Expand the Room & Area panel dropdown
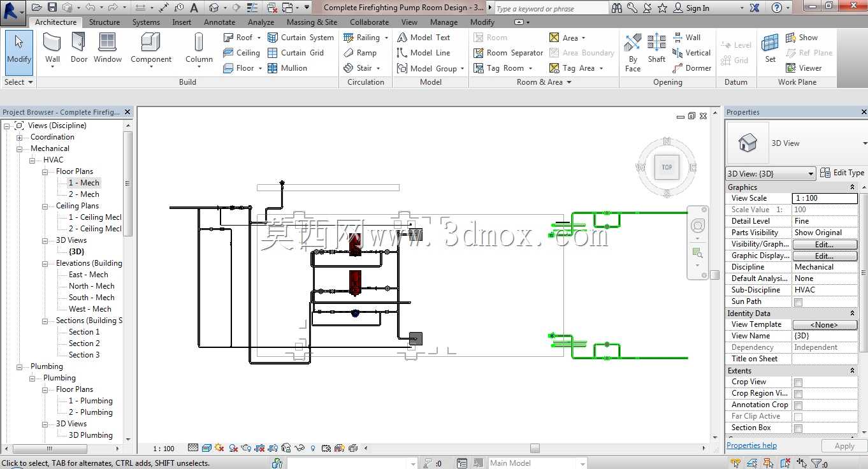This screenshot has width=868, height=469. click(544, 82)
